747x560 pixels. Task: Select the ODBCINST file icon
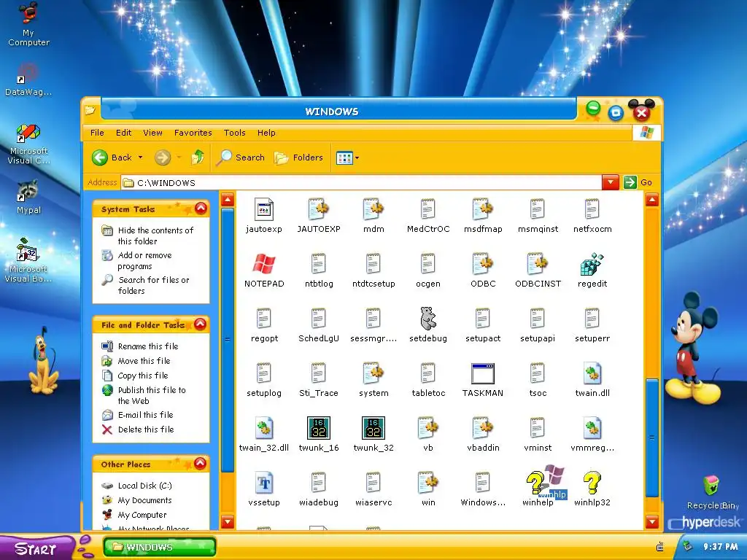[538, 264]
